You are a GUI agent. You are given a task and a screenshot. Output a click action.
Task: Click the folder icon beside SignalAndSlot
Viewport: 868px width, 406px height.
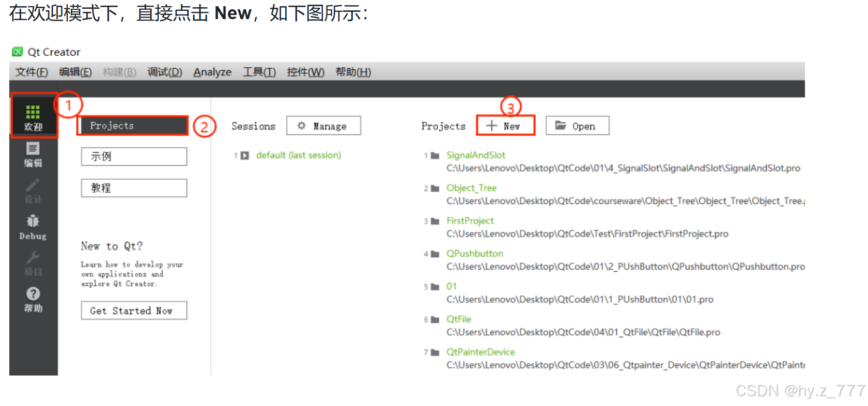435,155
